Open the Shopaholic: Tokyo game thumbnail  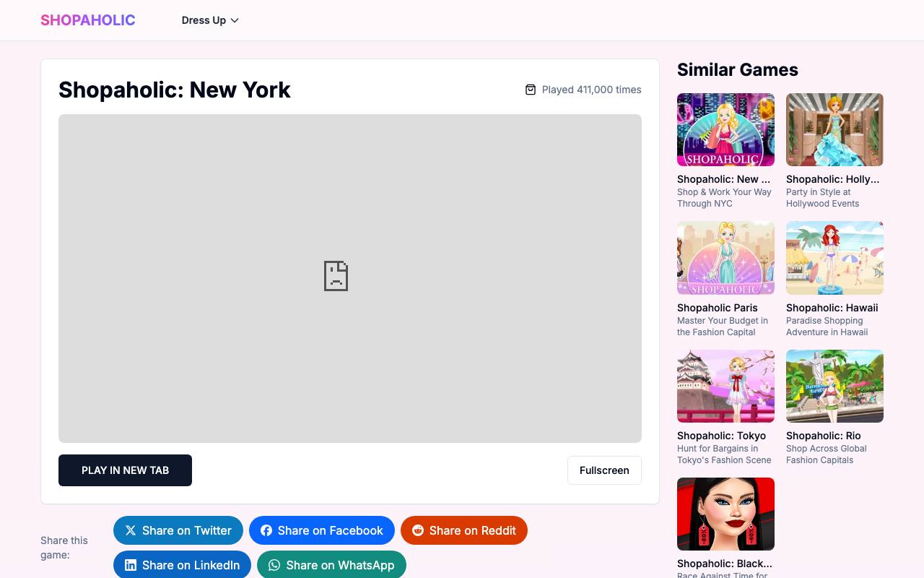[725, 386]
